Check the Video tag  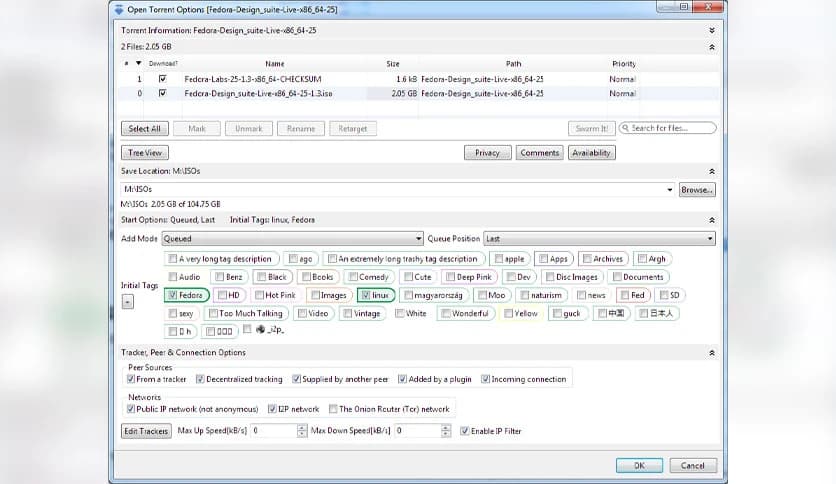[x=302, y=313]
